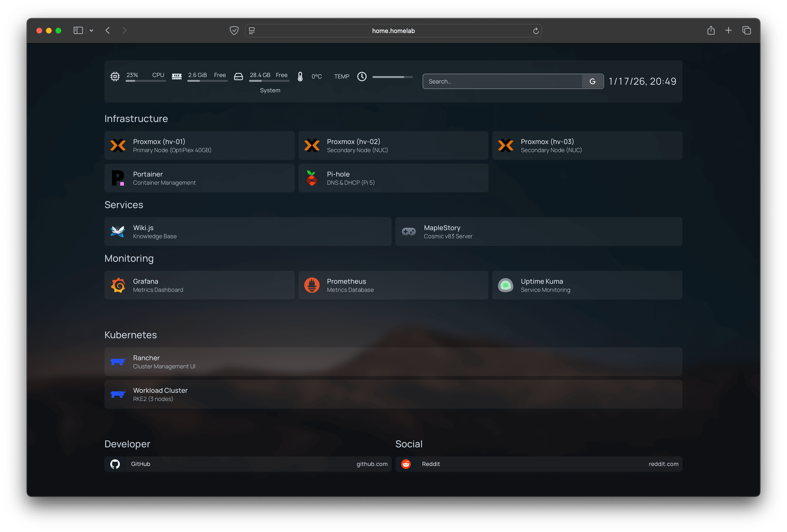
Task: Click the Pi-hole raspberry icon
Action: (311, 178)
